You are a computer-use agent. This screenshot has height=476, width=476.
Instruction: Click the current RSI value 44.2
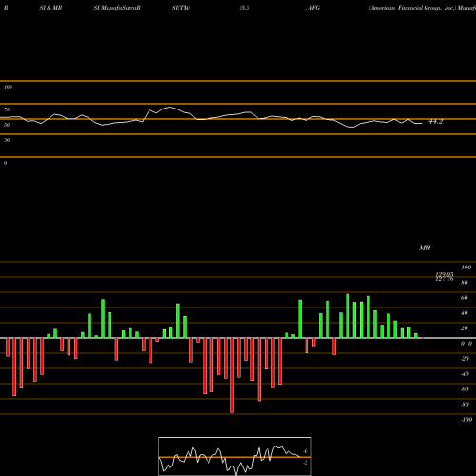click(436, 122)
